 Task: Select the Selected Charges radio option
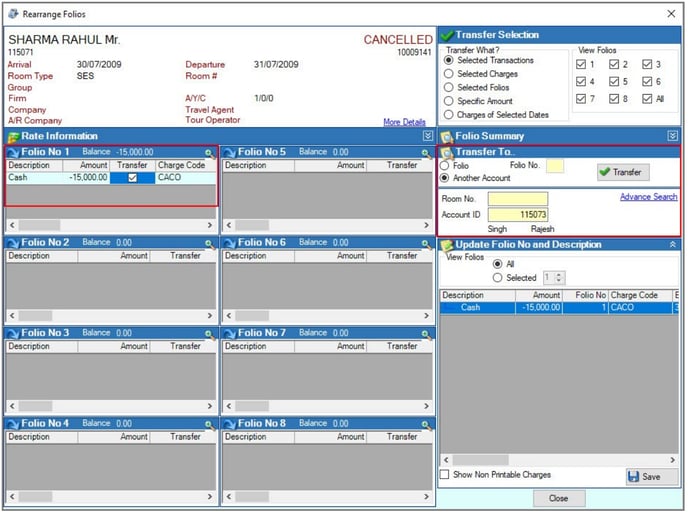[x=449, y=74]
